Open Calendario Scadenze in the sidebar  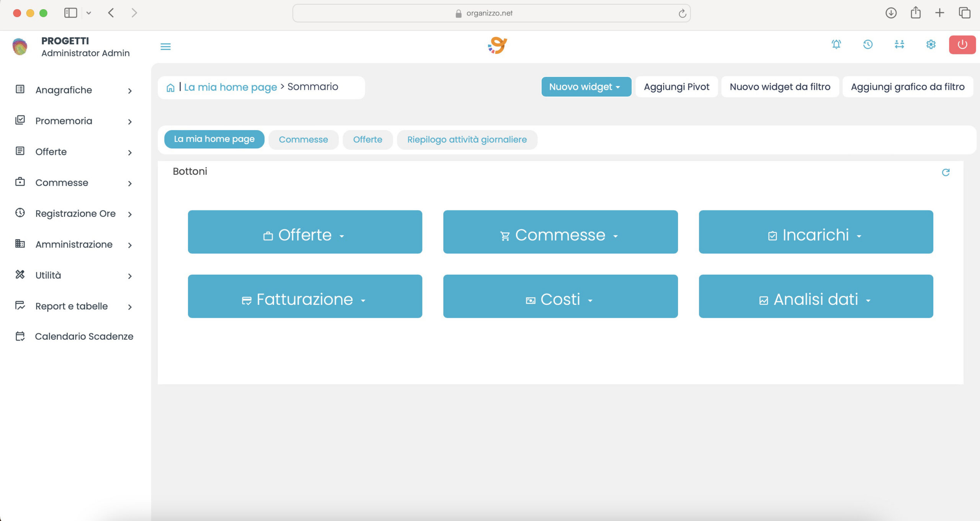(74, 336)
